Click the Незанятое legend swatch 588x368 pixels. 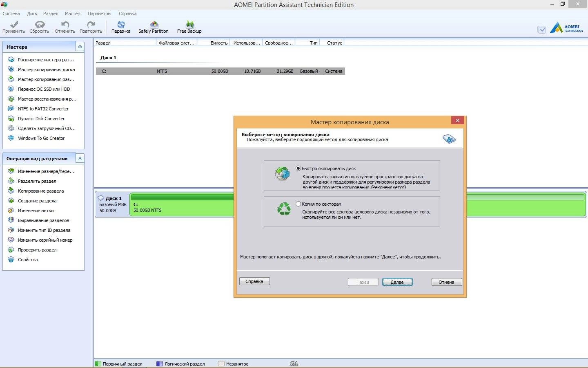coord(221,364)
